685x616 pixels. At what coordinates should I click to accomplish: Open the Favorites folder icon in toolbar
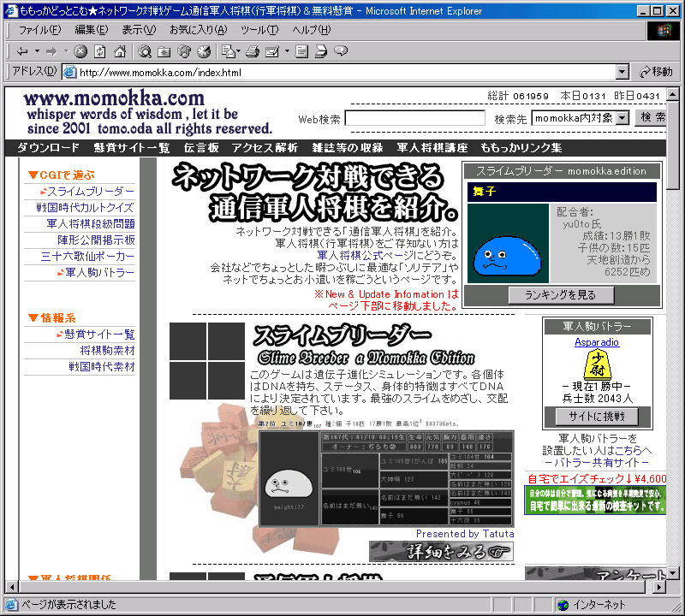[x=164, y=51]
